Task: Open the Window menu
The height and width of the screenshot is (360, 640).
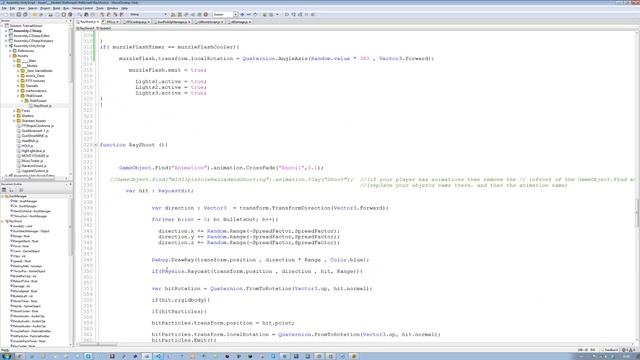Action: pos(112,8)
